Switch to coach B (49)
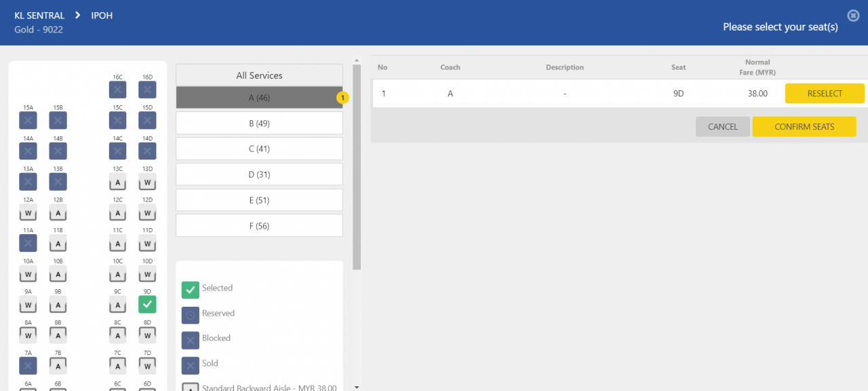Image resolution: width=868 pixels, height=391 pixels. click(x=259, y=124)
